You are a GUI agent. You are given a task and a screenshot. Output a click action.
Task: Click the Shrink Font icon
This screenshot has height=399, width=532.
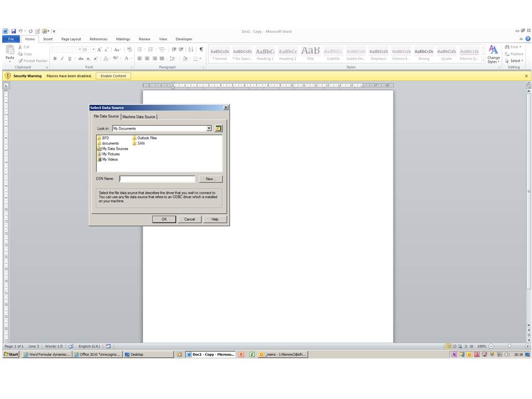pyautogui.click(x=106, y=49)
